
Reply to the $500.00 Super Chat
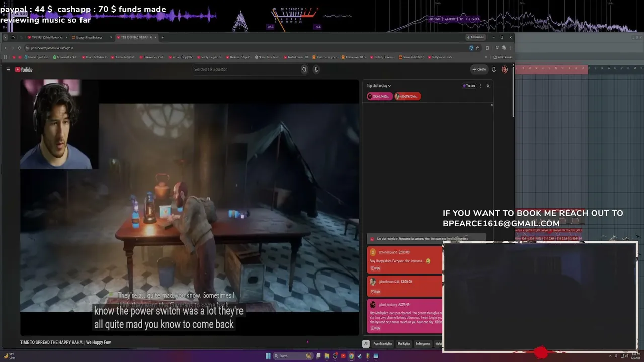pos(375,292)
